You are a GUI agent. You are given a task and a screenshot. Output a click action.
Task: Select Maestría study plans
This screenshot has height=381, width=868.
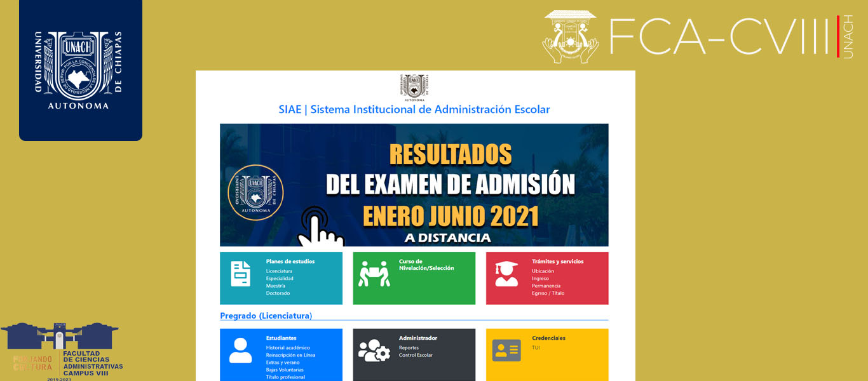pos(276,286)
